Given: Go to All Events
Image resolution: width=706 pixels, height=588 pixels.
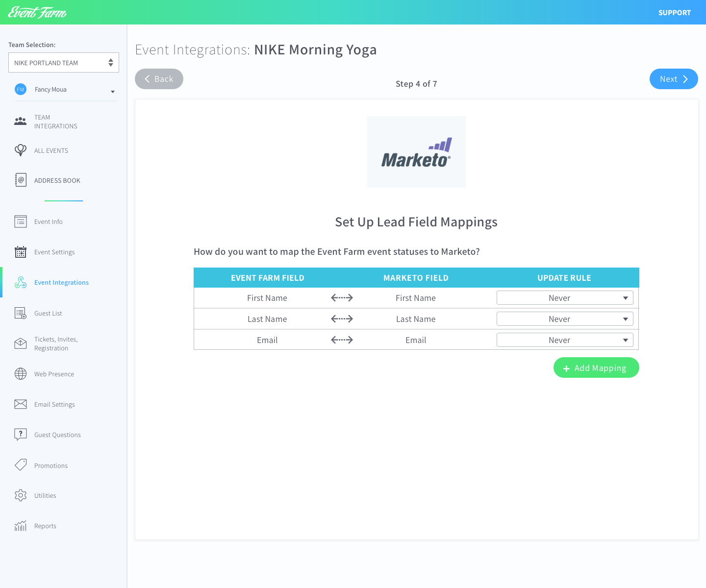Looking at the screenshot, I should pos(51,150).
